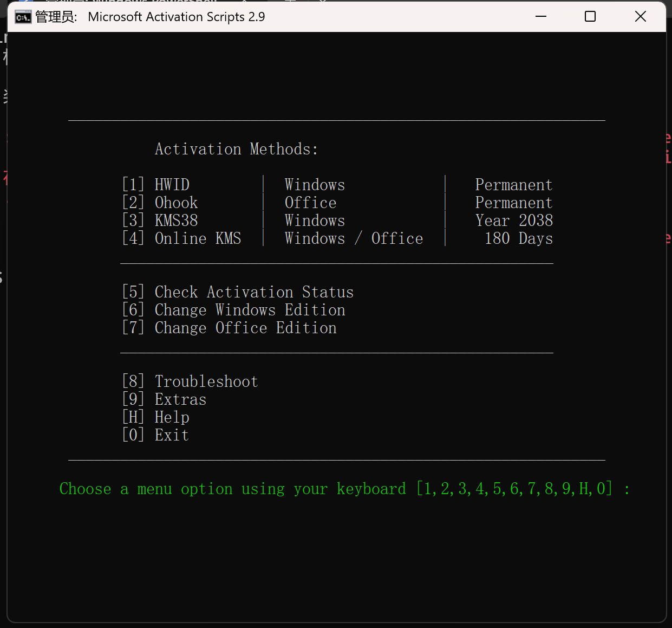672x628 pixels.
Task: Click Permanent in the Ohook row
Action: click(514, 203)
